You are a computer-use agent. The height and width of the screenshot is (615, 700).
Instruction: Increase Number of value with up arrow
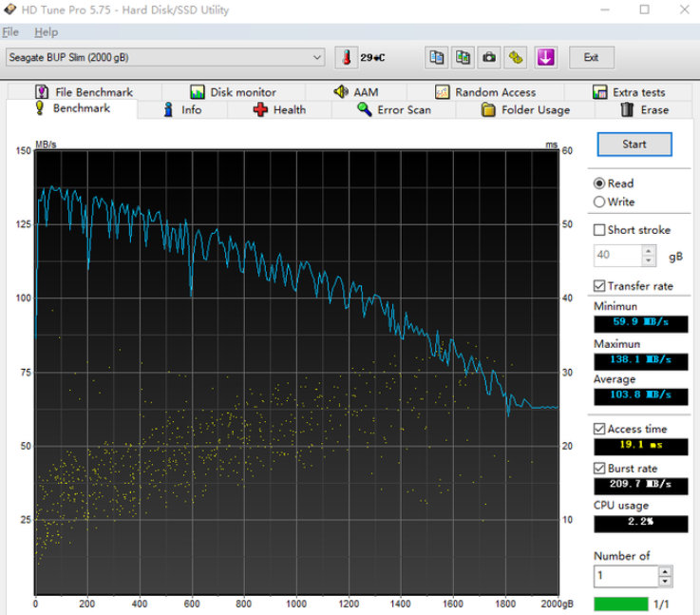point(665,571)
